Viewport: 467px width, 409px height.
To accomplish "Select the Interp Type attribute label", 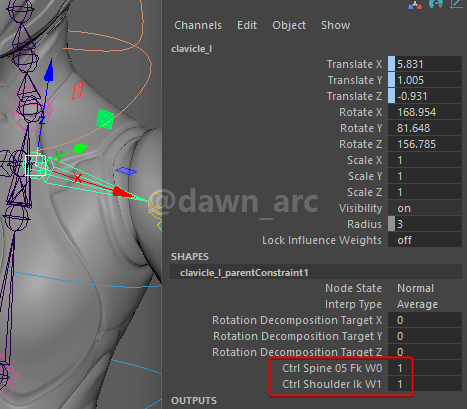I will point(353,304).
